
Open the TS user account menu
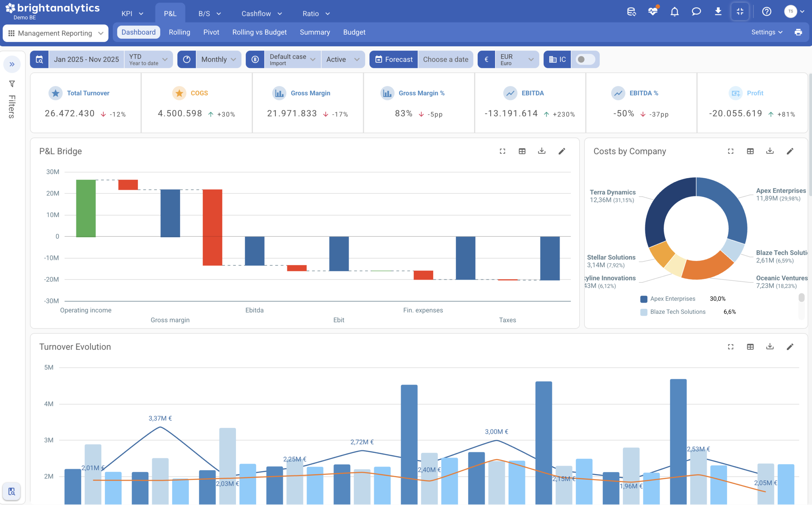[794, 12]
